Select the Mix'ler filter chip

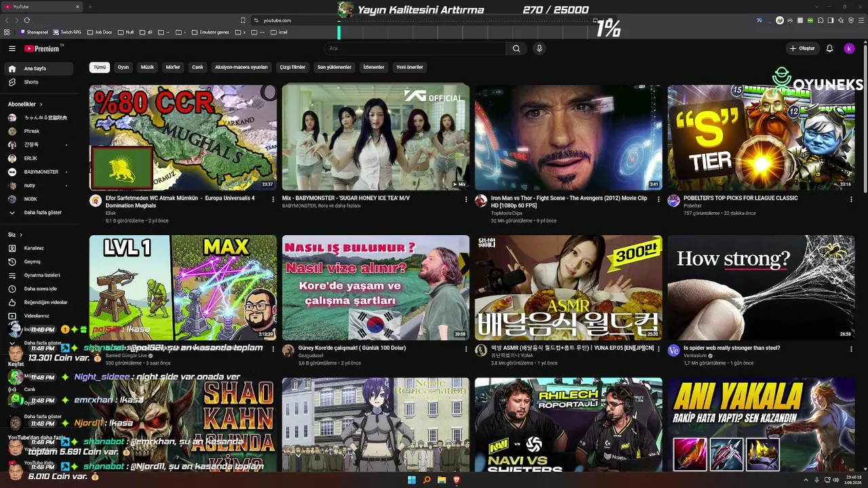pyautogui.click(x=173, y=67)
